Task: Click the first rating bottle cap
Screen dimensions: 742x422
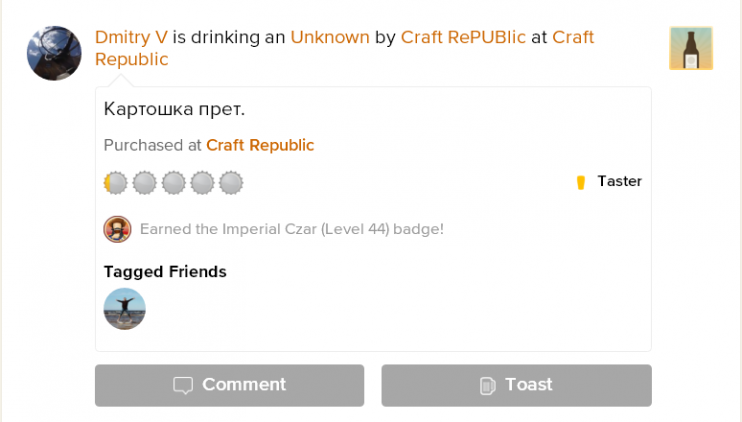Action: pyautogui.click(x=116, y=182)
